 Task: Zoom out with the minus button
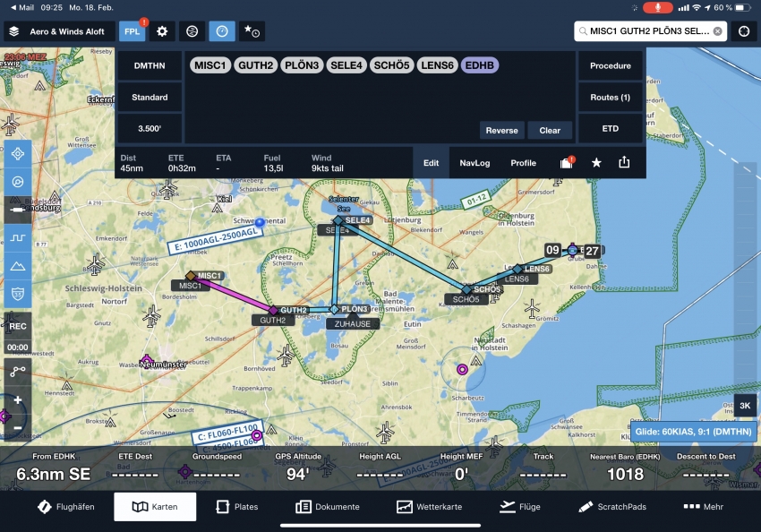tap(18, 427)
